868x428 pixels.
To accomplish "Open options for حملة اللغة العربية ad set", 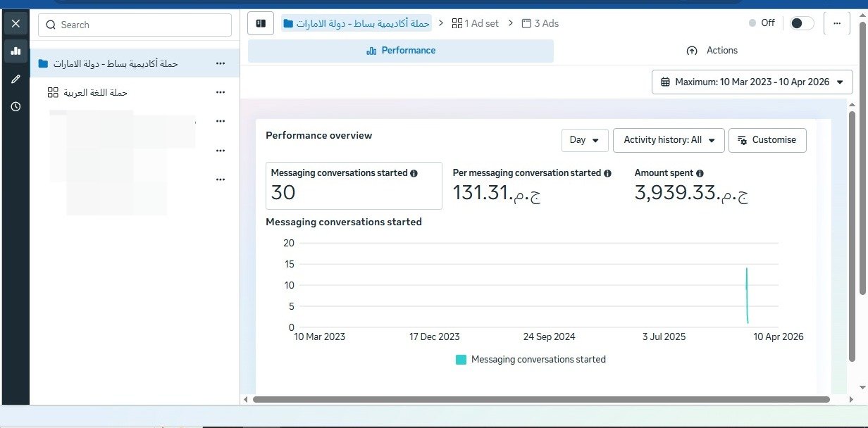I will pyautogui.click(x=221, y=92).
